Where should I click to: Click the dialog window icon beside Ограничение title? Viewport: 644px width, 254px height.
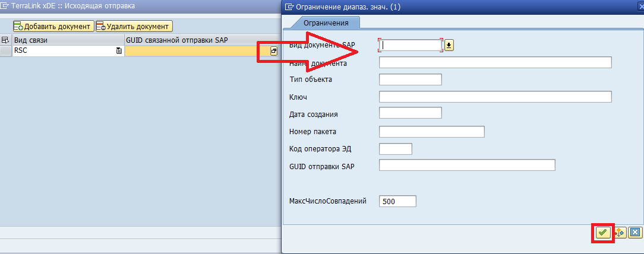tap(289, 7)
